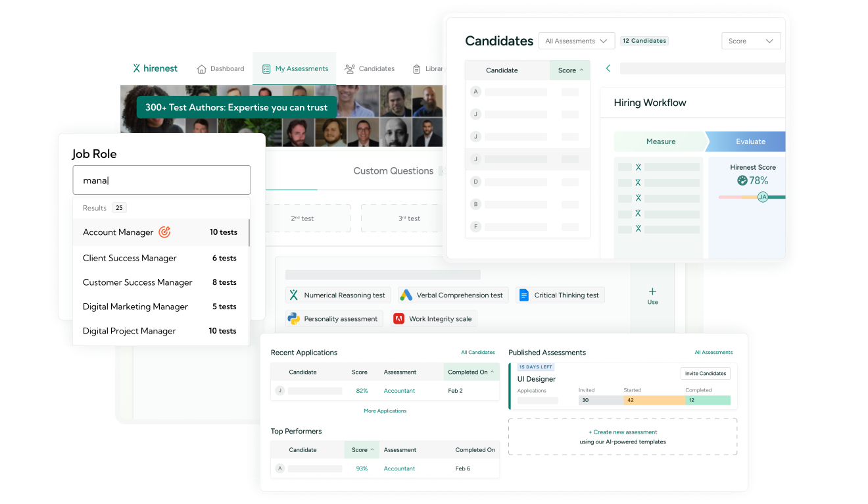Open the All Assessments dropdown

click(x=576, y=41)
